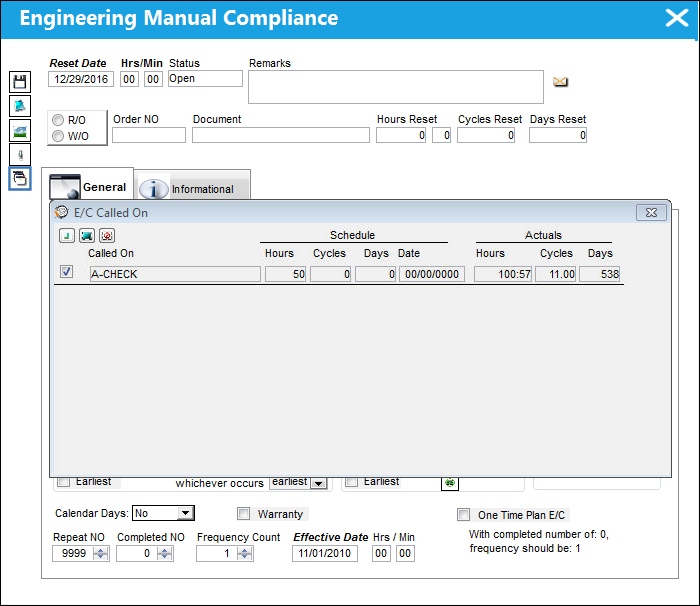Click the Repeat NO spinner arrows

pyautogui.click(x=100, y=554)
